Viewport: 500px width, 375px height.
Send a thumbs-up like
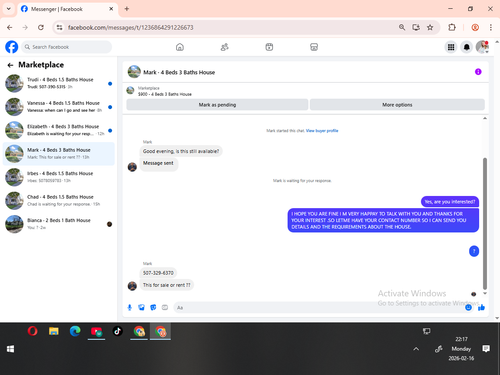click(481, 307)
